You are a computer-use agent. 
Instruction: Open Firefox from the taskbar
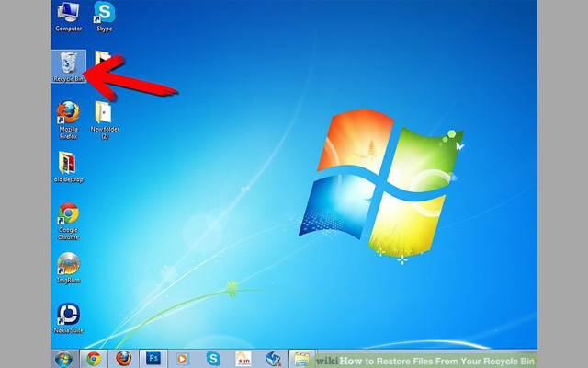(x=123, y=359)
